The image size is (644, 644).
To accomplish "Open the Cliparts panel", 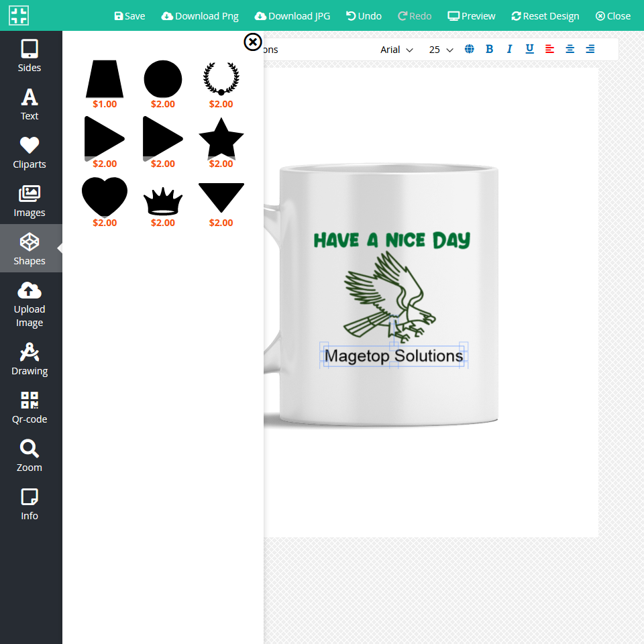I will click(30, 152).
